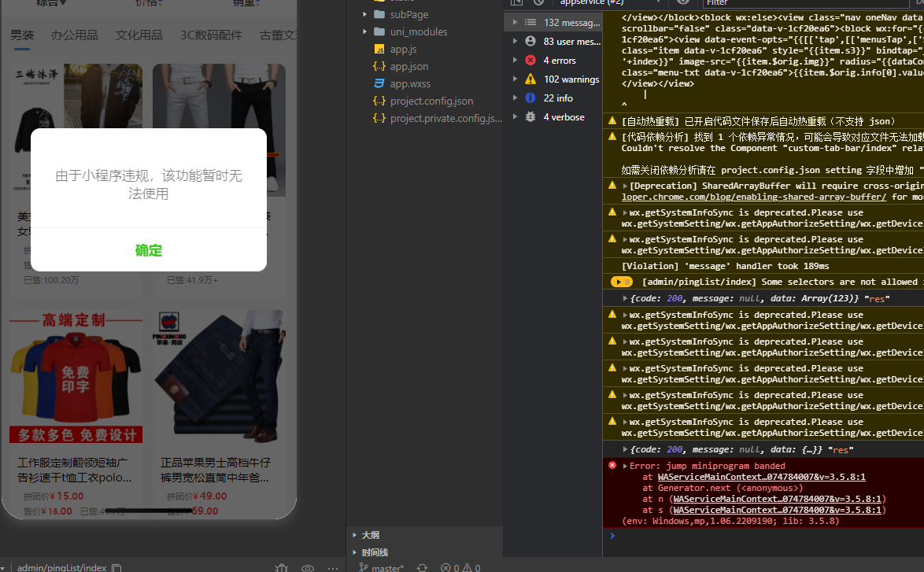Open the 'at n' WAServiceMainContext link
Image resolution: width=924 pixels, height=572 pixels.
[778, 499]
